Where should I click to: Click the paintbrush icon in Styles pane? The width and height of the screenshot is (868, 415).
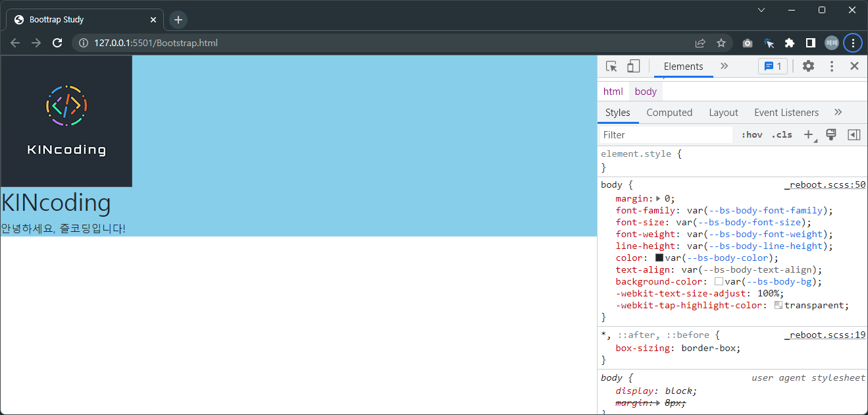(x=830, y=134)
